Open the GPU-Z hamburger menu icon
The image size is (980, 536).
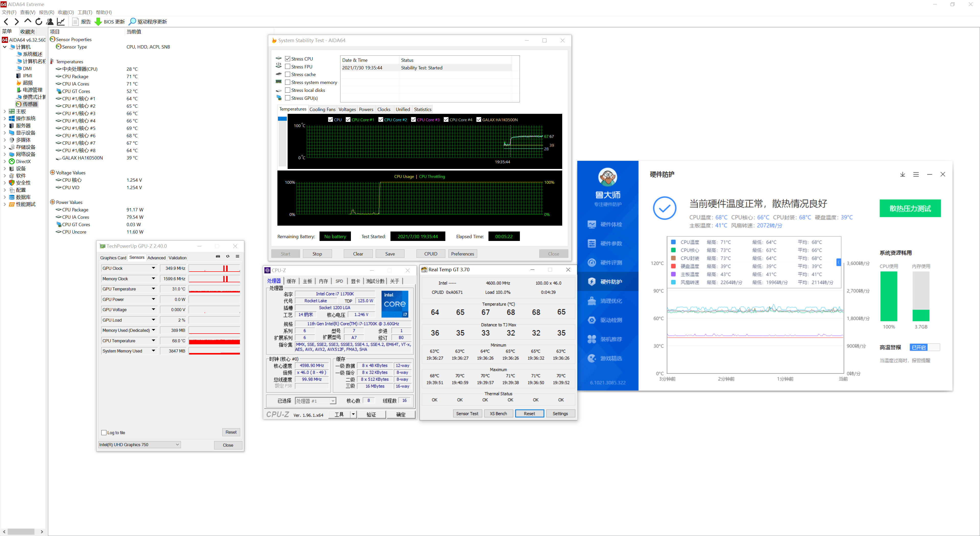237,257
